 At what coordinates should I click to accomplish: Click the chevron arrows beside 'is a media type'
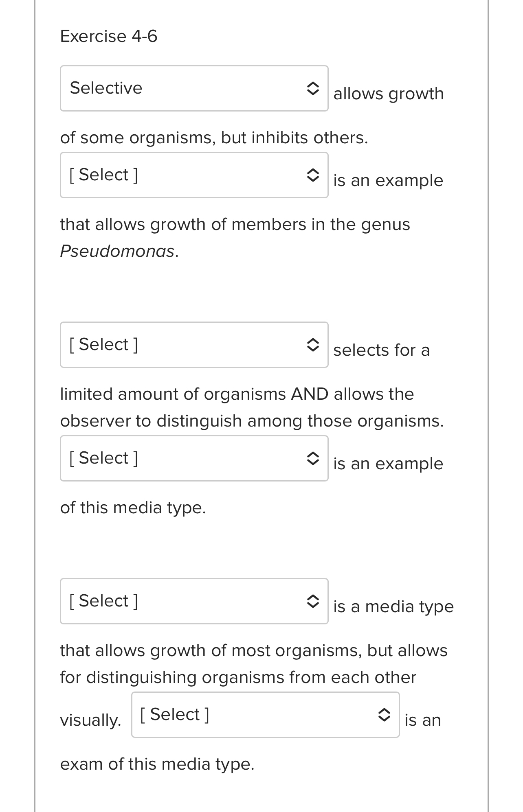pyautogui.click(x=312, y=601)
